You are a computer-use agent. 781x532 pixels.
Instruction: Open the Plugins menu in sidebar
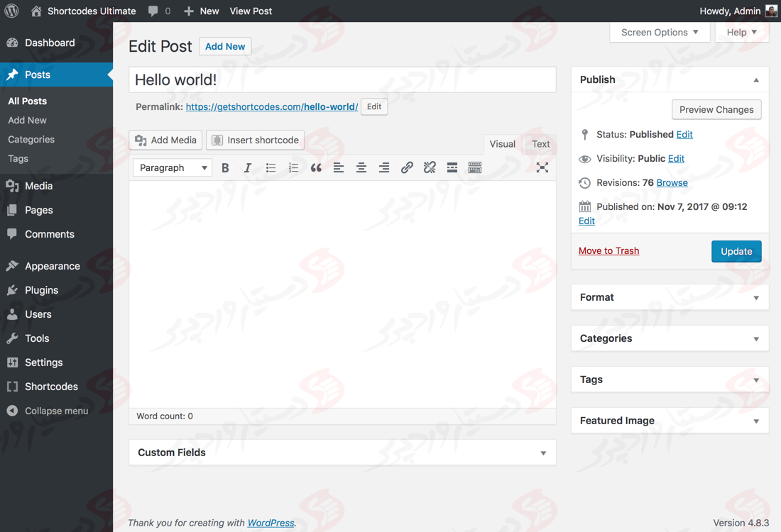point(41,290)
